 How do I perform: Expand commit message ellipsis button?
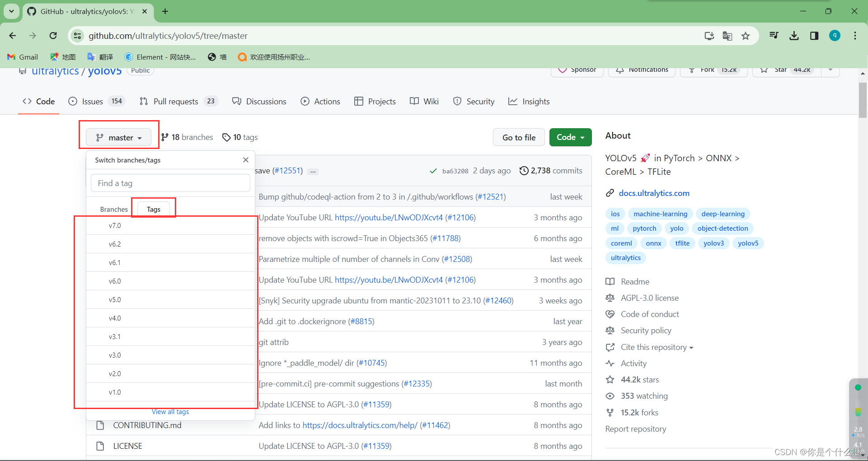[x=313, y=172]
